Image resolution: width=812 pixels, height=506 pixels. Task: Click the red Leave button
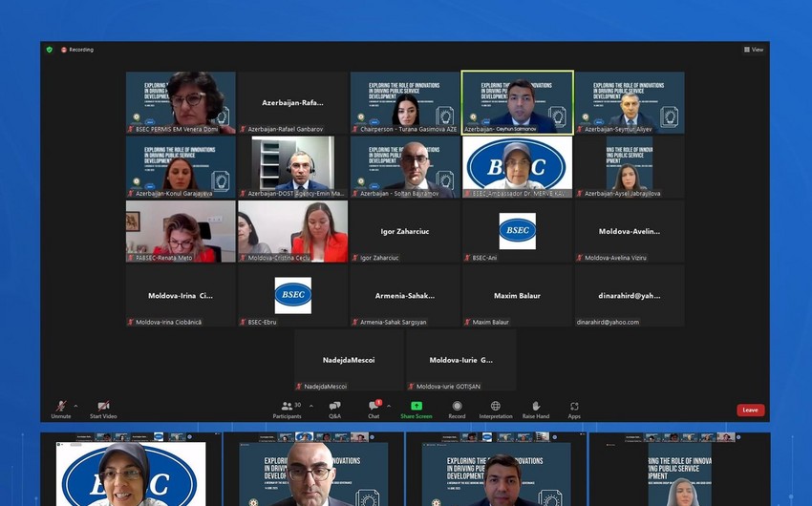[x=750, y=410]
